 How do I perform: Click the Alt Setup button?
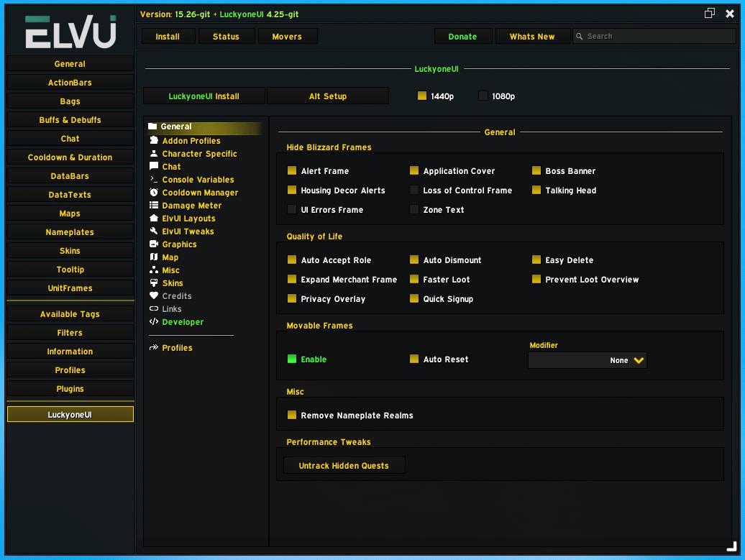click(328, 96)
